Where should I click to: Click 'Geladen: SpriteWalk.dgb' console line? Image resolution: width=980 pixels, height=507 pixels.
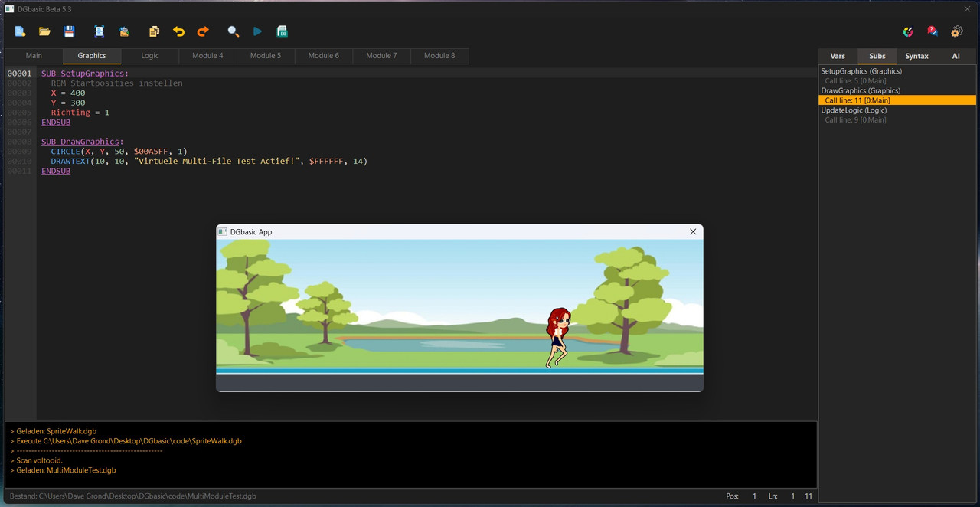click(x=53, y=431)
